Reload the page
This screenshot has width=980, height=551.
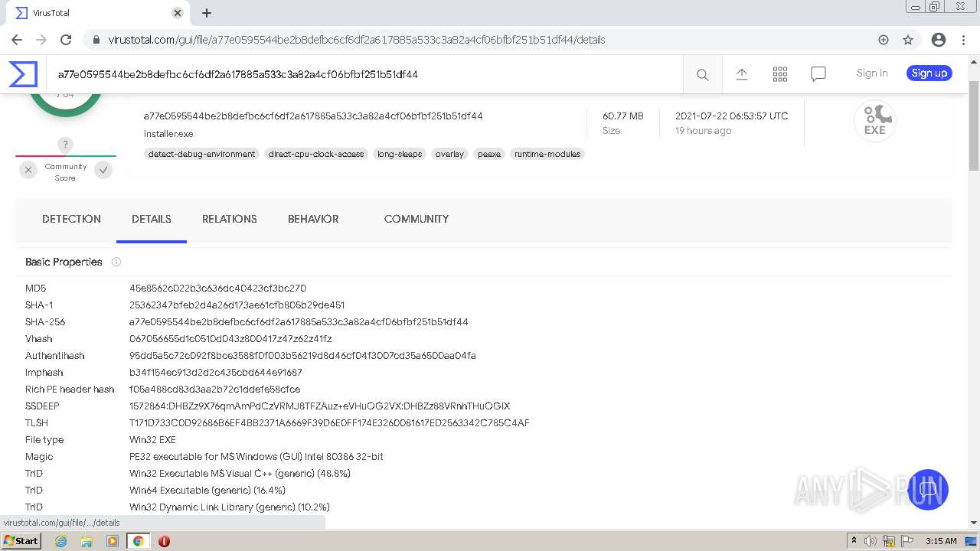click(x=66, y=40)
